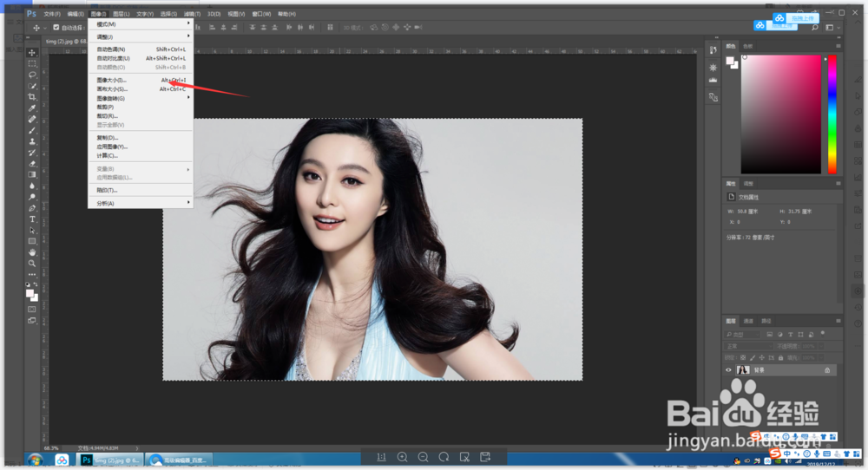Image resolution: width=868 pixels, height=470 pixels.
Task: Hide the Background layer eye icon
Action: 728,370
